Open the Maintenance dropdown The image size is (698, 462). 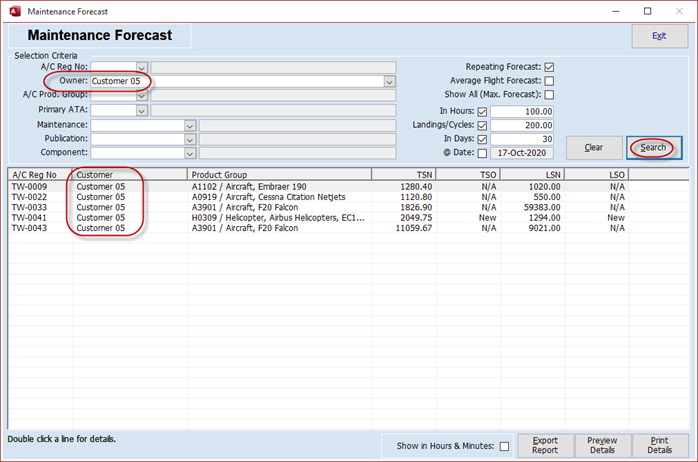(x=189, y=125)
